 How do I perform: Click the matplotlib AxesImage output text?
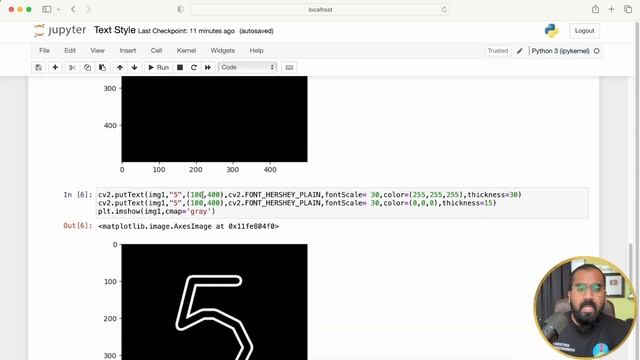click(189, 226)
